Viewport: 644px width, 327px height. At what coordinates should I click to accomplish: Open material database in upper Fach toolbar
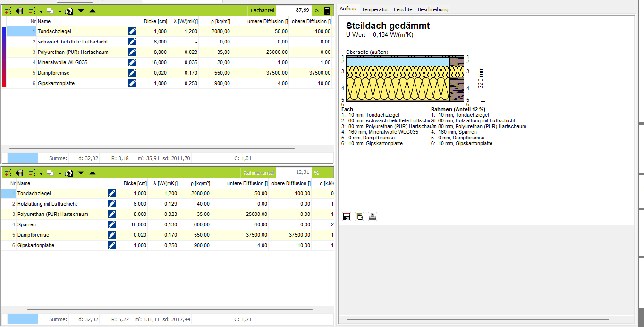pos(20,11)
